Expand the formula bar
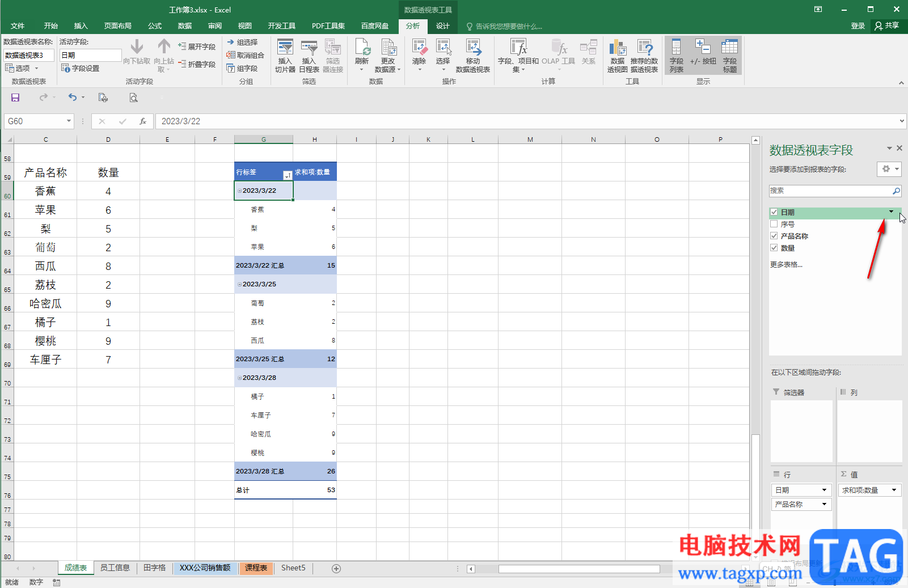Image resolution: width=908 pixels, height=588 pixels. [x=902, y=121]
